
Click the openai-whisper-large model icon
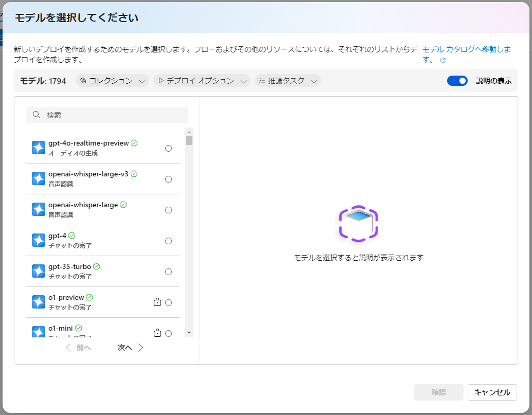[39, 209]
